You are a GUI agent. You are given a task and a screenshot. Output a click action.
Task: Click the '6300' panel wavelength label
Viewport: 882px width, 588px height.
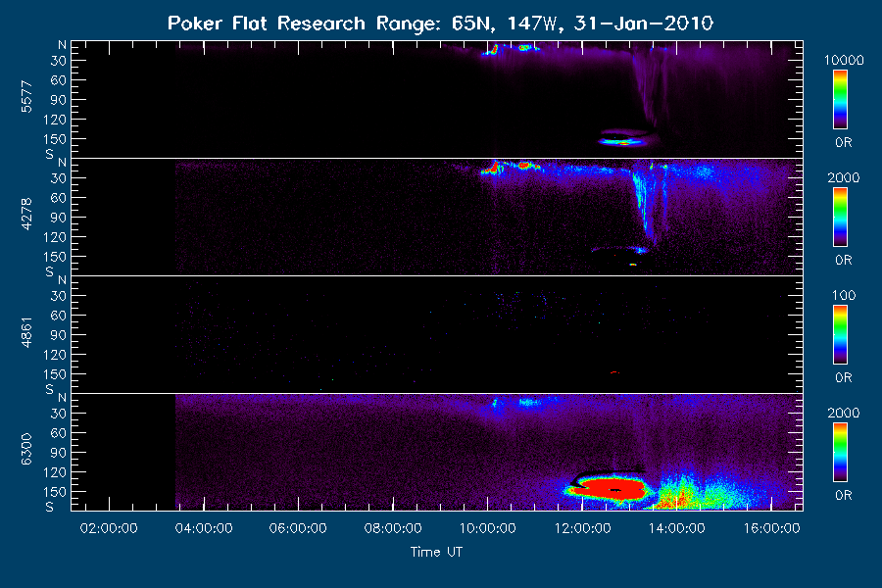click(26, 450)
